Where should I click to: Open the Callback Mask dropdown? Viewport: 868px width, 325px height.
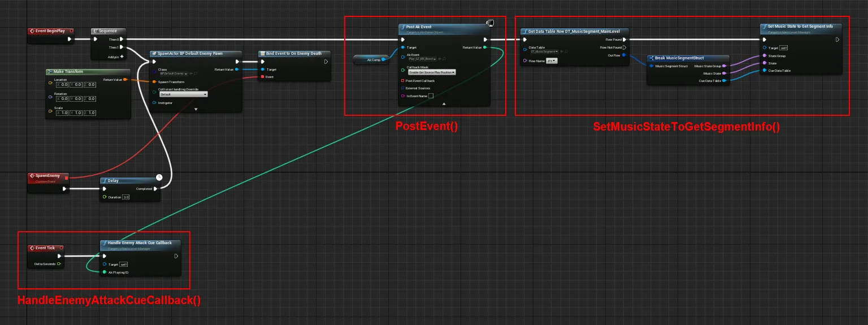[432, 72]
